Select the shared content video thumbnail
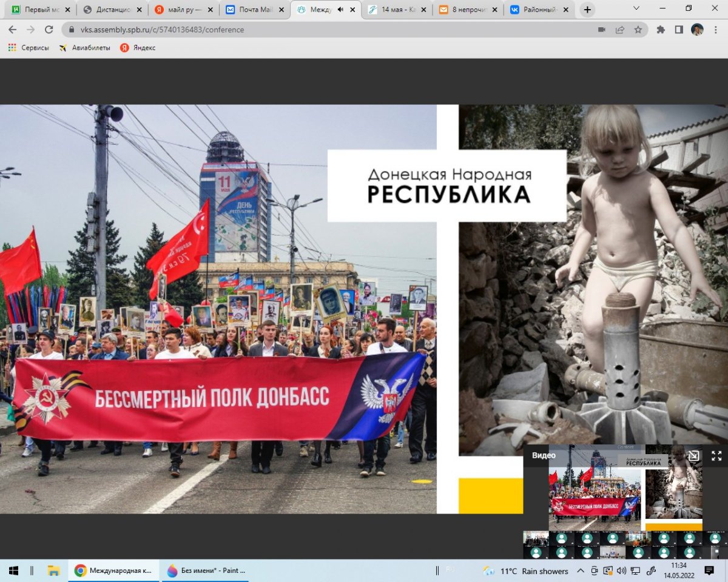The height and width of the screenshot is (582, 728). (625, 487)
